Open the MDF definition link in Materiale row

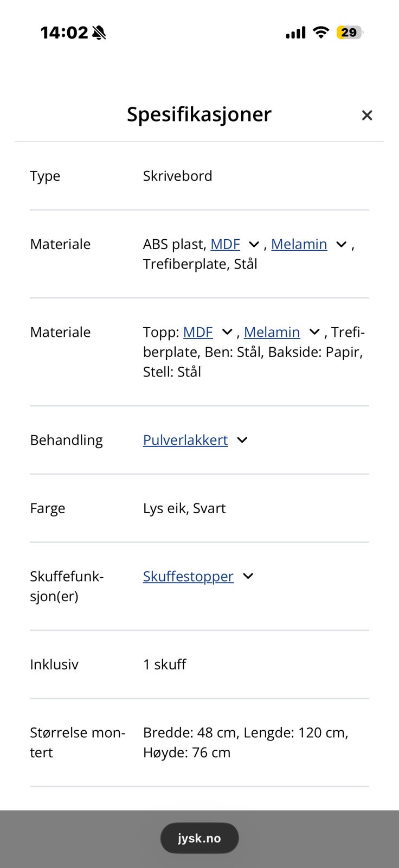click(x=225, y=244)
